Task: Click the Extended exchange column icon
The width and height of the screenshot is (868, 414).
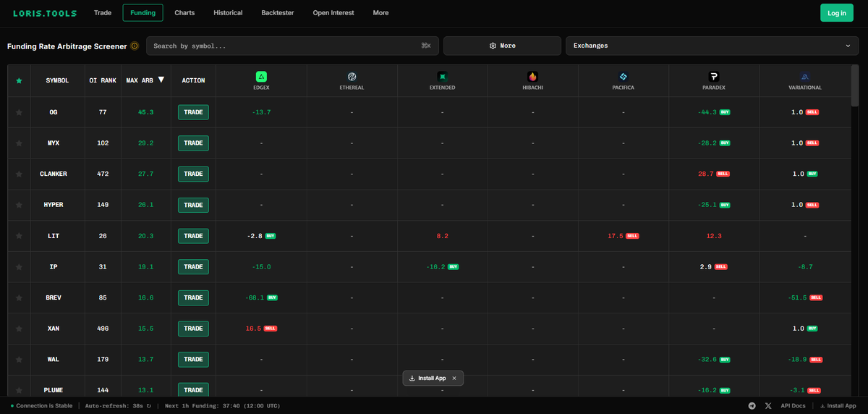Action: 442,76
